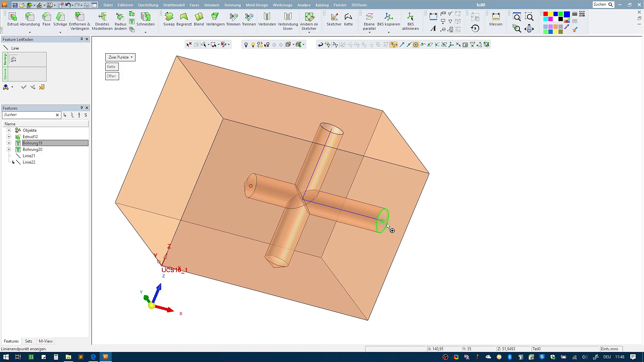Expand the Objekte tree node

point(9,130)
